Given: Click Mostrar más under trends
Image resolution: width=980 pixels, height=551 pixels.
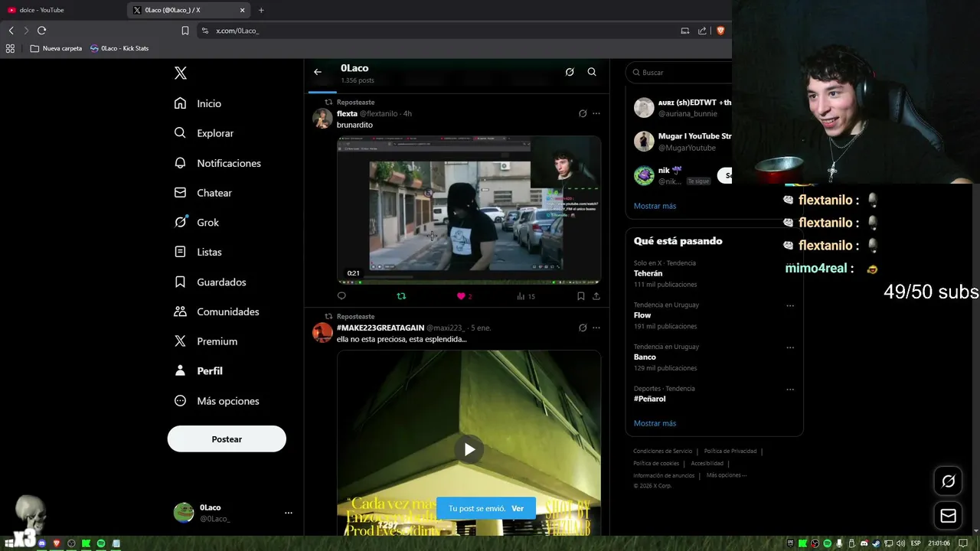Looking at the screenshot, I should (655, 423).
